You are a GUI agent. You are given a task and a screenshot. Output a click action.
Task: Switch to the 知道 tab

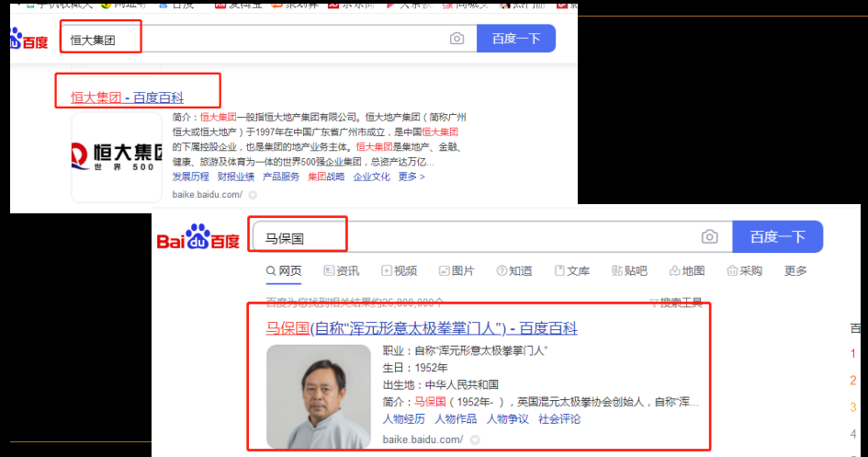[514, 271]
